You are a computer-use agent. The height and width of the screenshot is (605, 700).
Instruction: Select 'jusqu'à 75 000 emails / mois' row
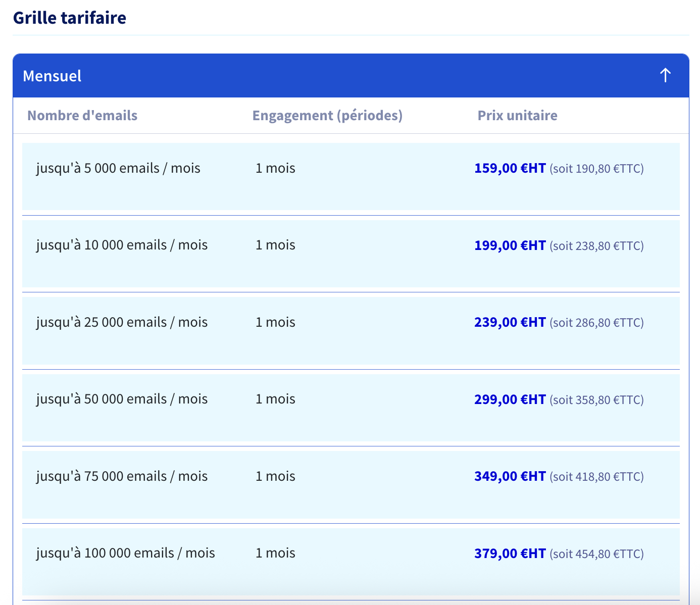click(x=351, y=485)
